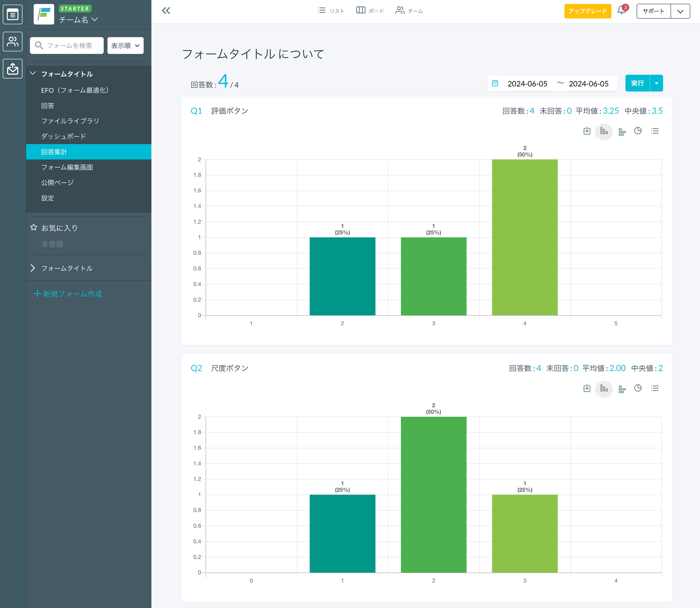This screenshot has width=700, height=608.
Task: Open the チーム名 team dropdown
Action: (x=79, y=20)
